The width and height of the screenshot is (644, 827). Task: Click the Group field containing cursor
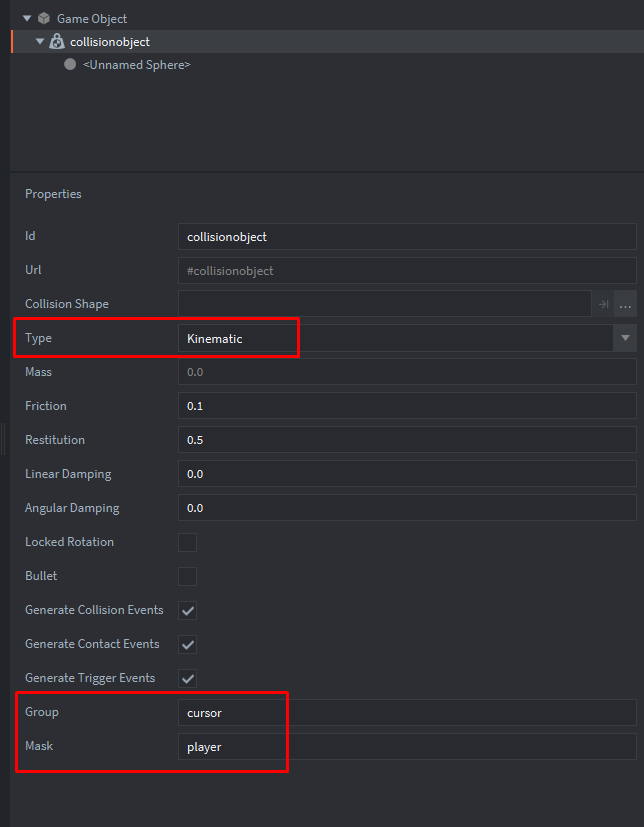[x=406, y=712]
